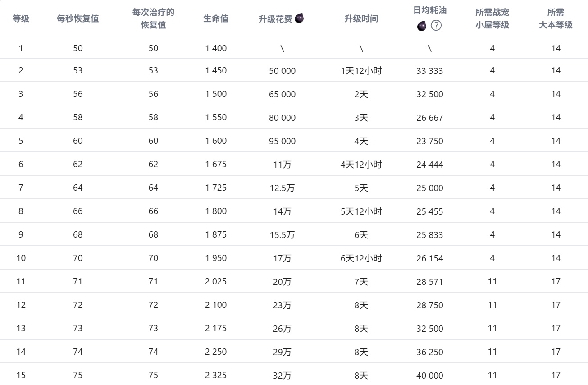Click the dark elixir icon under 日均耗油
The image size is (588, 385).
(x=422, y=26)
